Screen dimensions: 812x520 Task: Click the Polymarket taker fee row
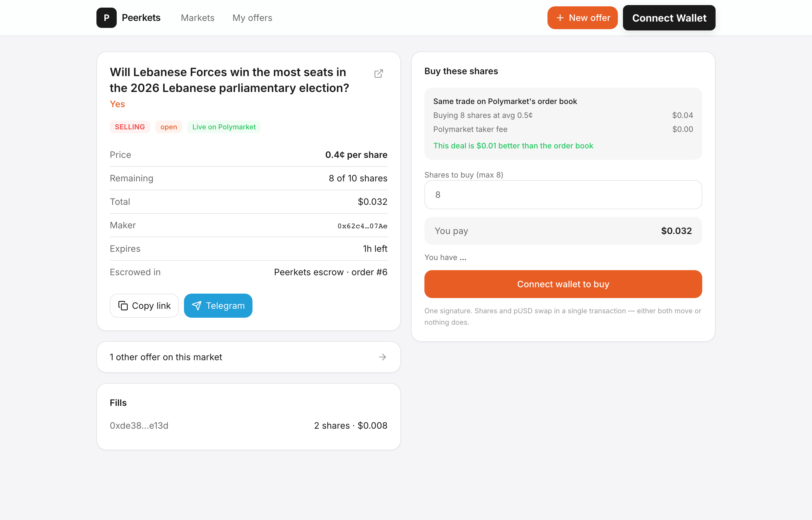(563, 129)
